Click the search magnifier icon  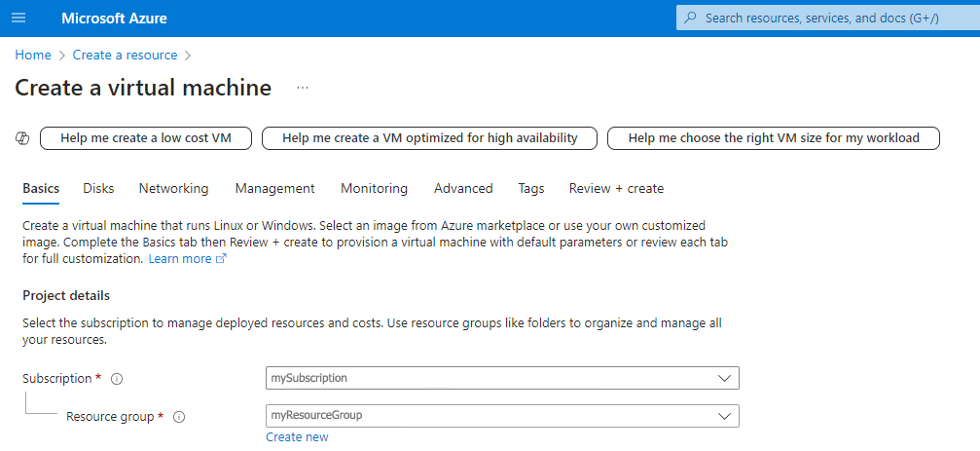(x=691, y=18)
